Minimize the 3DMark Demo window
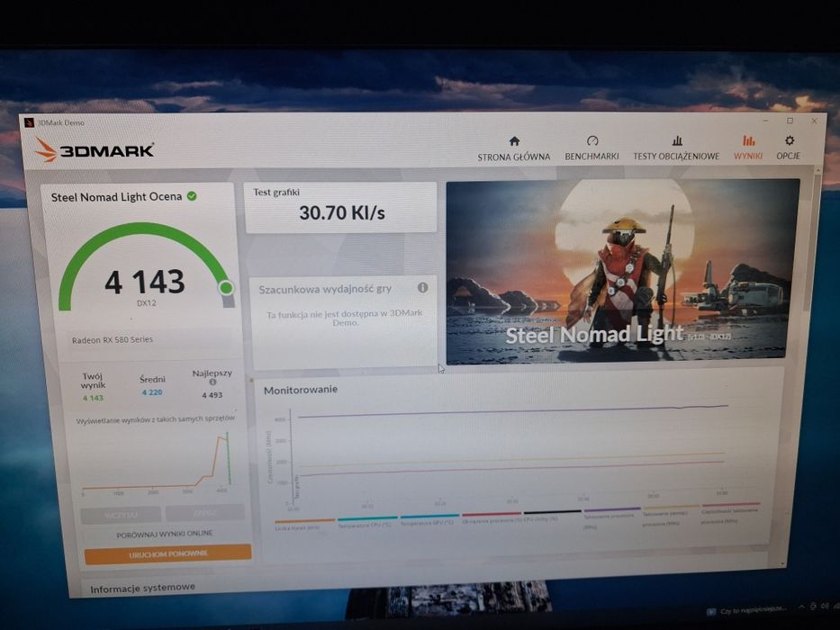Screen dimensions: 840x630 click(765, 120)
